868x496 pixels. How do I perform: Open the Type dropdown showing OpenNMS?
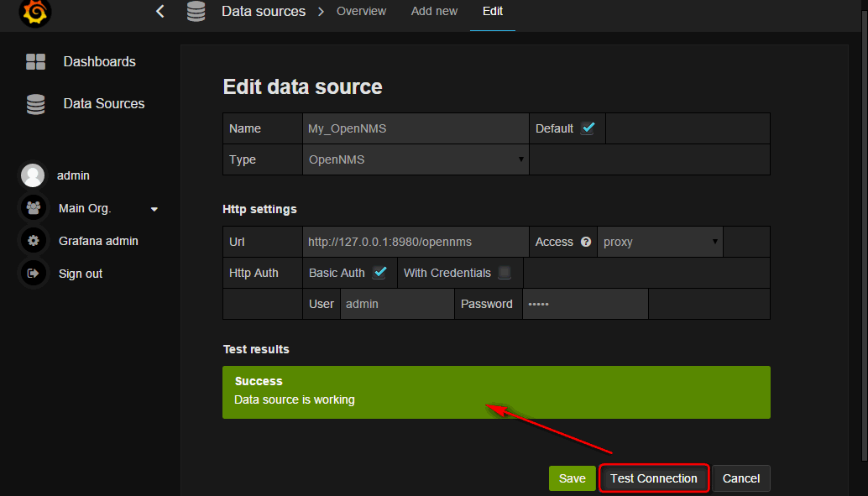[416, 159]
